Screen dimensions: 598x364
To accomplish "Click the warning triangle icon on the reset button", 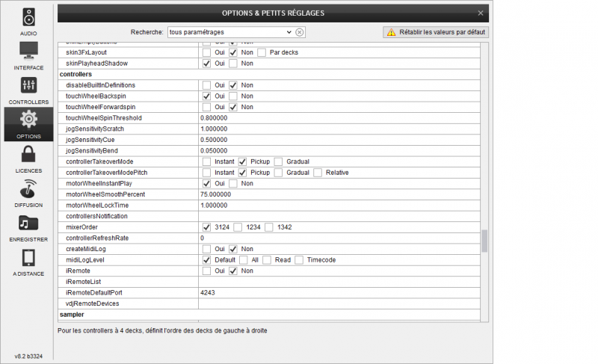I will 391,32.
